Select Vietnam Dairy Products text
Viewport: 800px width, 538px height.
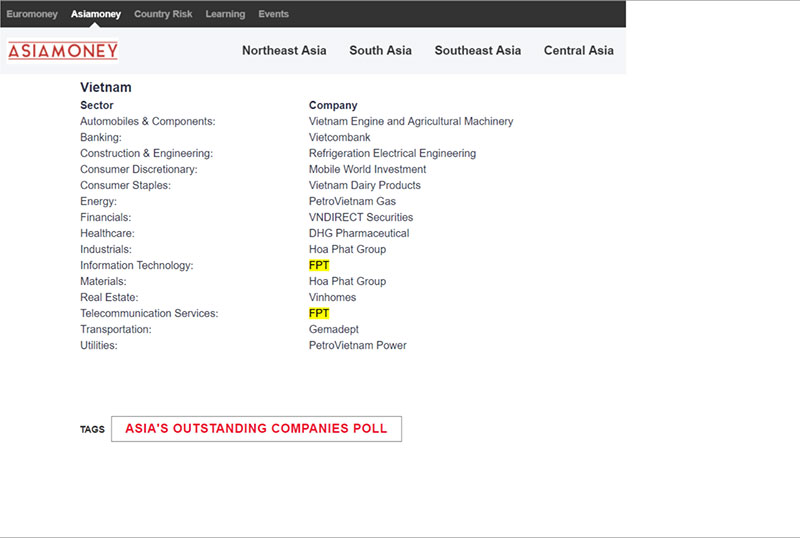coord(364,185)
